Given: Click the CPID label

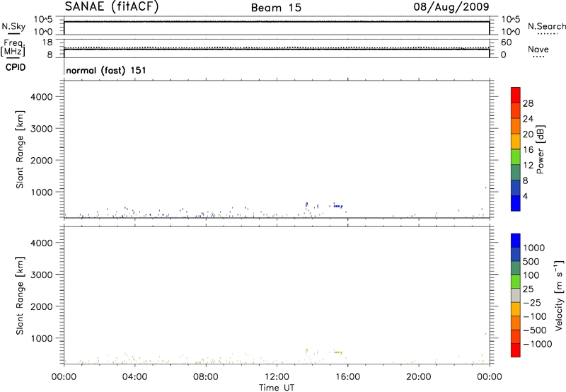Looking at the screenshot, I should [15, 67].
